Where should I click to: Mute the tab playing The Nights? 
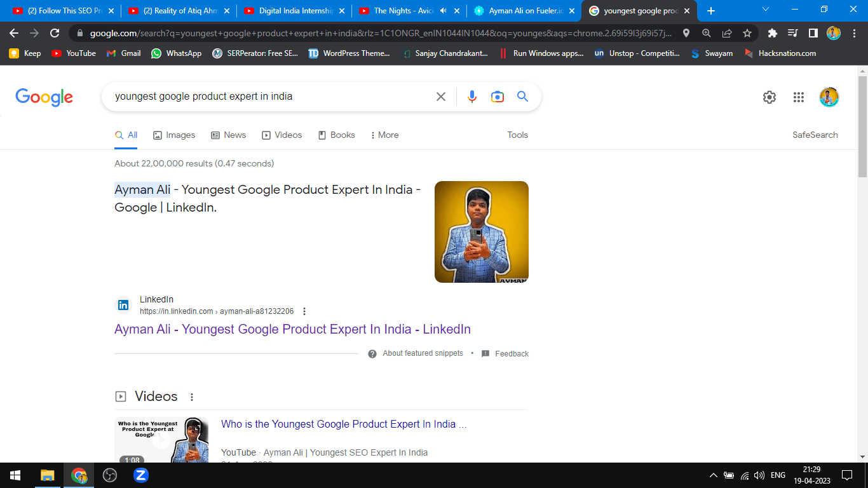[443, 11]
